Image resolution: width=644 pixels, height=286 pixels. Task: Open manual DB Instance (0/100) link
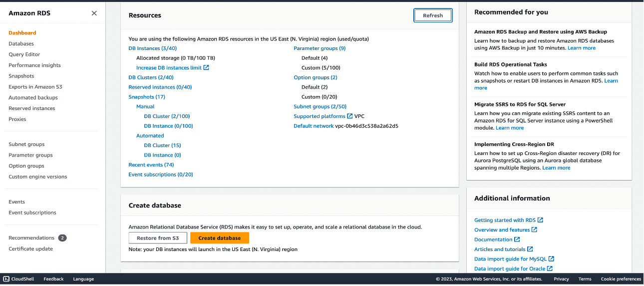(x=169, y=126)
